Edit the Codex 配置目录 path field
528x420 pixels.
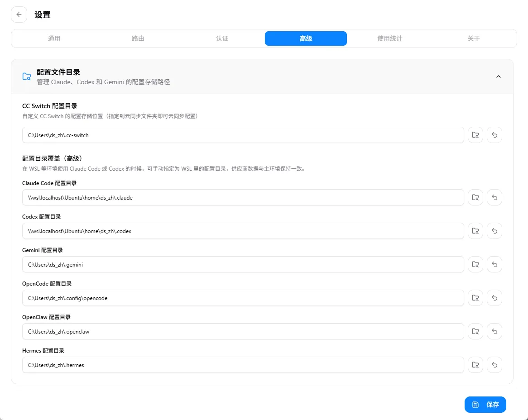(x=243, y=231)
